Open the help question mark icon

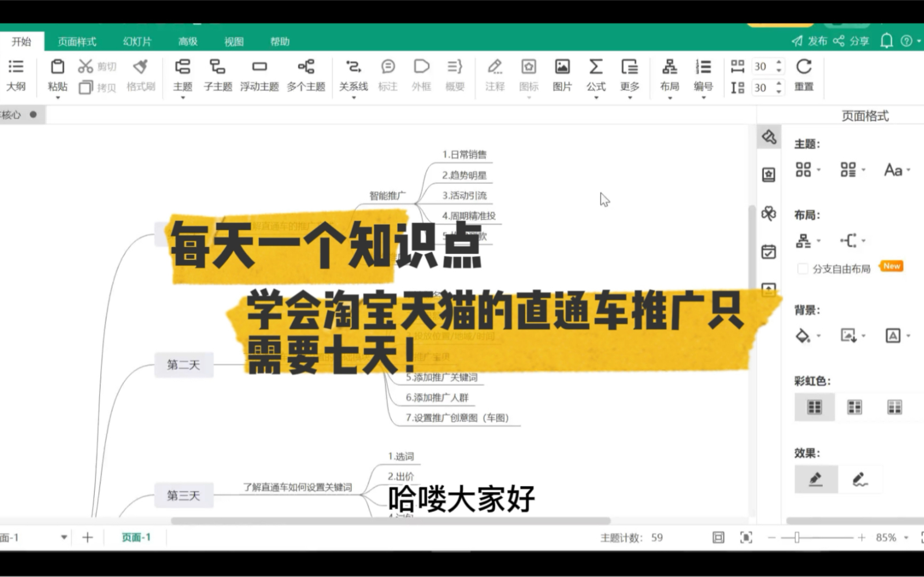tap(907, 40)
